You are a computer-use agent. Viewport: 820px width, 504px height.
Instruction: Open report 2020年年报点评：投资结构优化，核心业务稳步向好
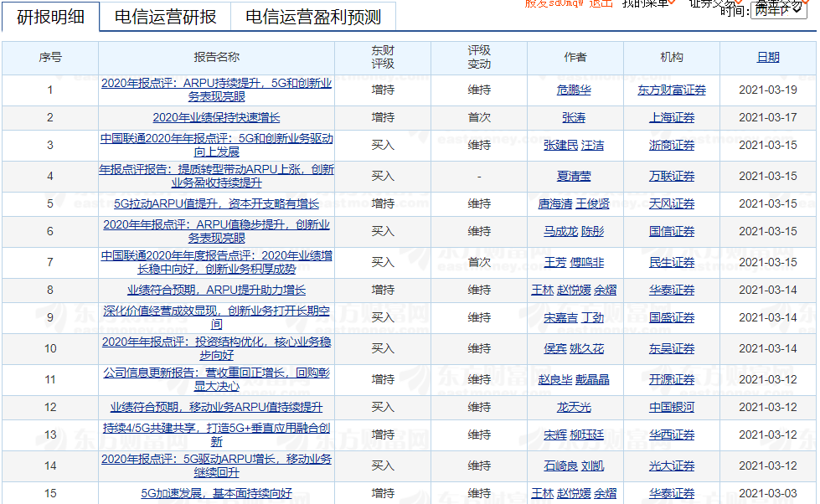[x=216, y=349]
